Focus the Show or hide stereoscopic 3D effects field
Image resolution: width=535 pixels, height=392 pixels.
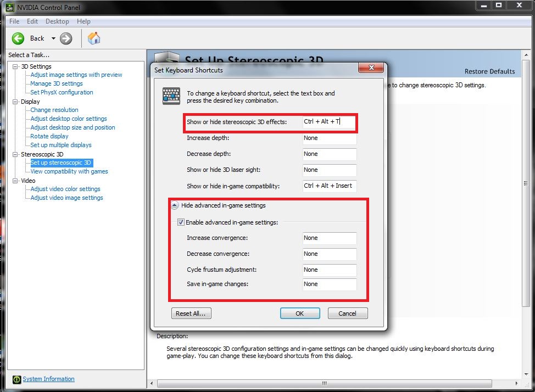(329, 122)
